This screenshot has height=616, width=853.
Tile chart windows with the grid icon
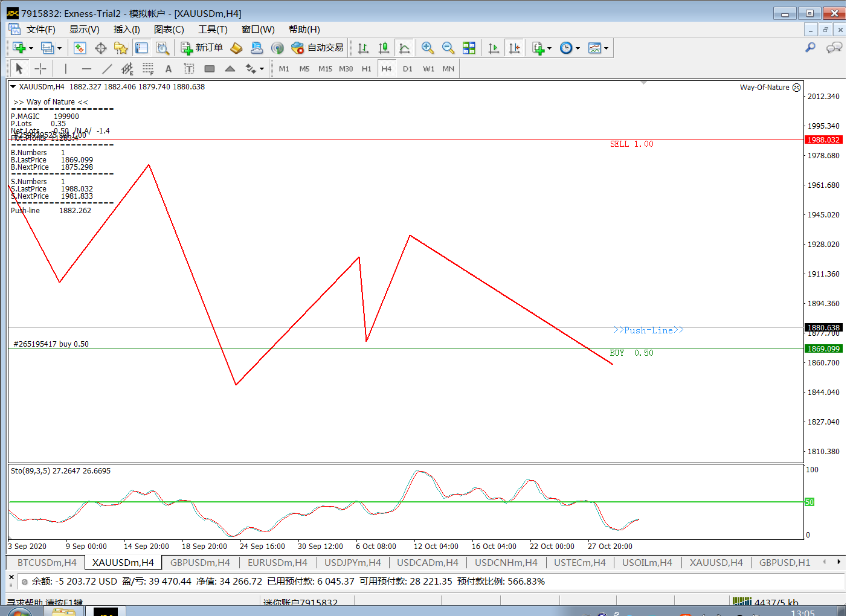[469, 48]
